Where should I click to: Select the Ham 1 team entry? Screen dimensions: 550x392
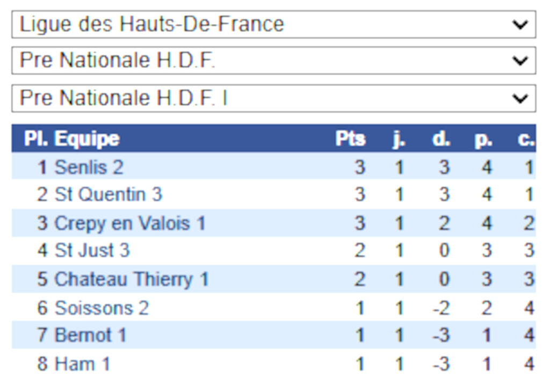(82, 364)
